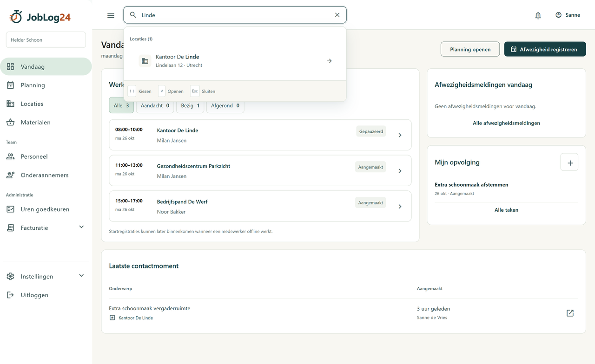Toggle the hamburger menu icon
The image size is (595, 364).
click(x=111, y=15)
